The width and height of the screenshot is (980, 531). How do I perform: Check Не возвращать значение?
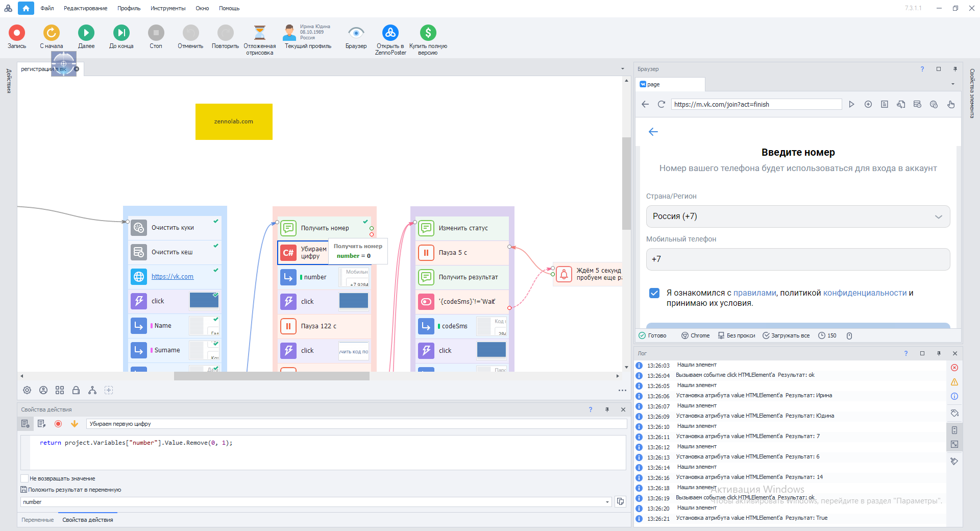(x=24, y=478)
